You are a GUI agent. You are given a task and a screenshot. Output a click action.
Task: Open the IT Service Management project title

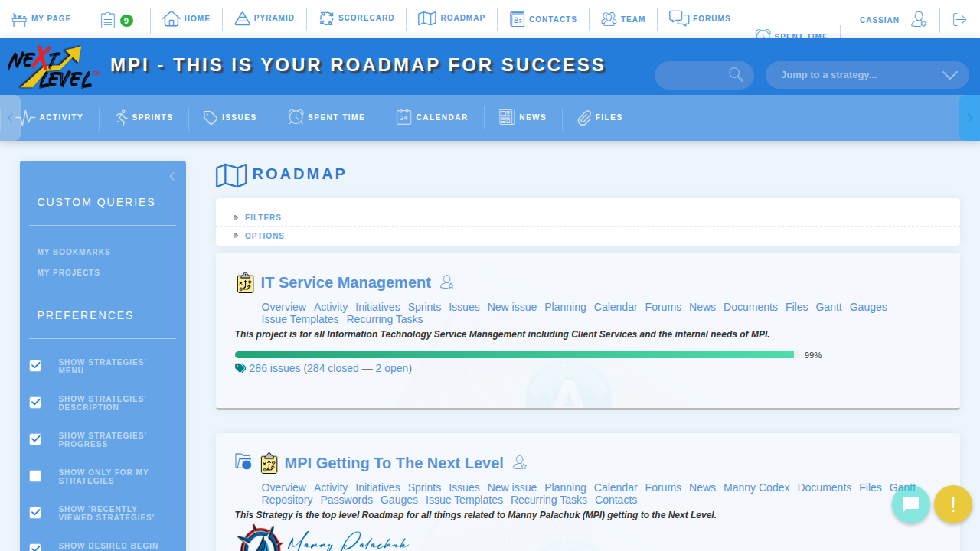pos(346,282)
